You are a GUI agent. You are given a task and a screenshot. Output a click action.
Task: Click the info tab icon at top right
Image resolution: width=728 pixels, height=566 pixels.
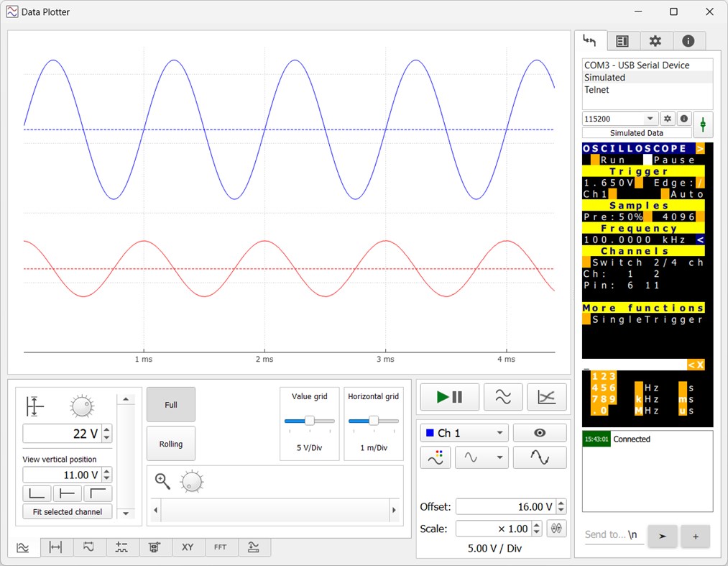click(688, 41)
